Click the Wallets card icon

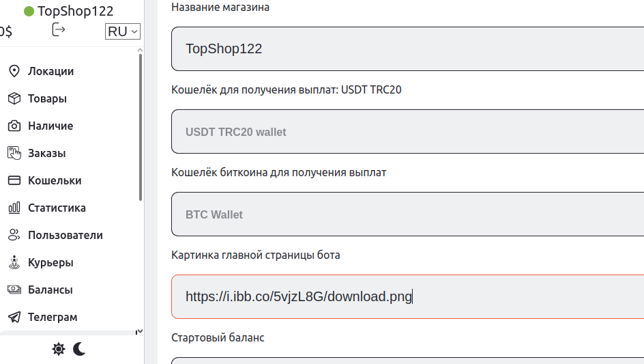(14, 180)
